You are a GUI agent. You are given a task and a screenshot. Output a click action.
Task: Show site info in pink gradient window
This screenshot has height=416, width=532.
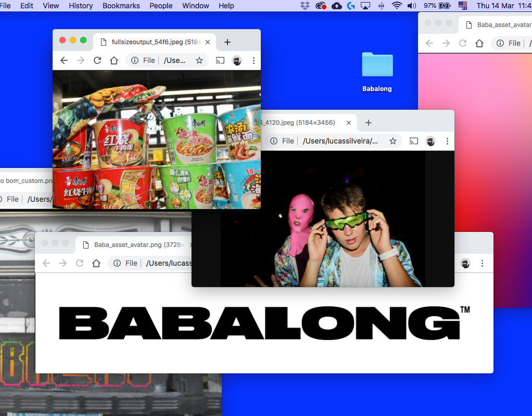click(500, 43)
